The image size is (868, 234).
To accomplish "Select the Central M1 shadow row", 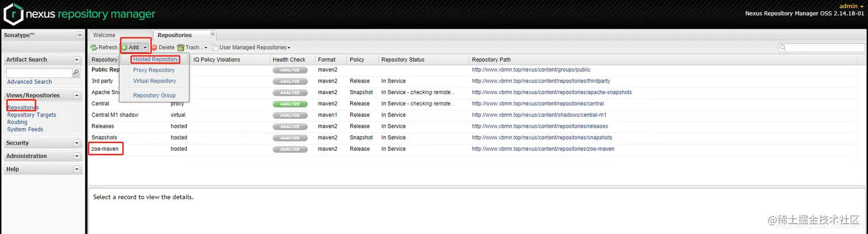I will pos(477,115).
